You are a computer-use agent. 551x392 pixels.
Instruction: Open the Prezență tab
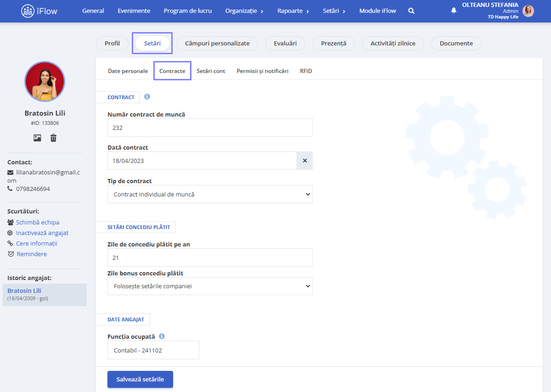(333, 43)
